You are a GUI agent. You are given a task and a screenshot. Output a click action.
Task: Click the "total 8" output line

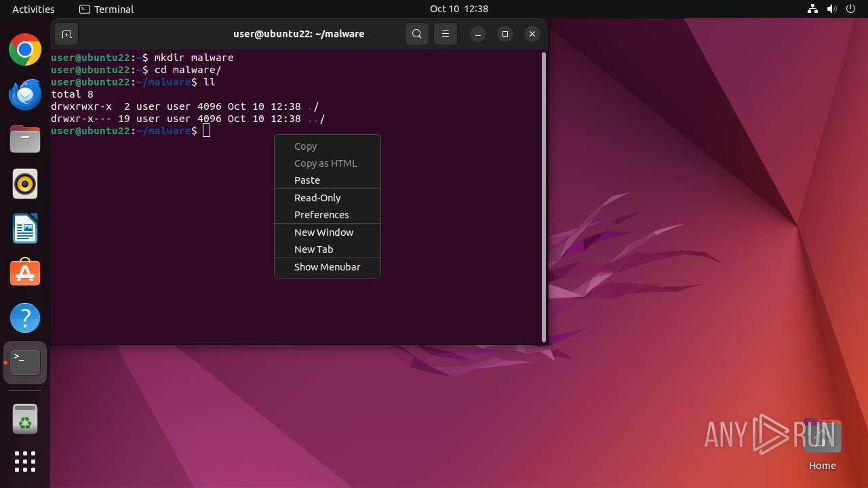tap(72, 94)
